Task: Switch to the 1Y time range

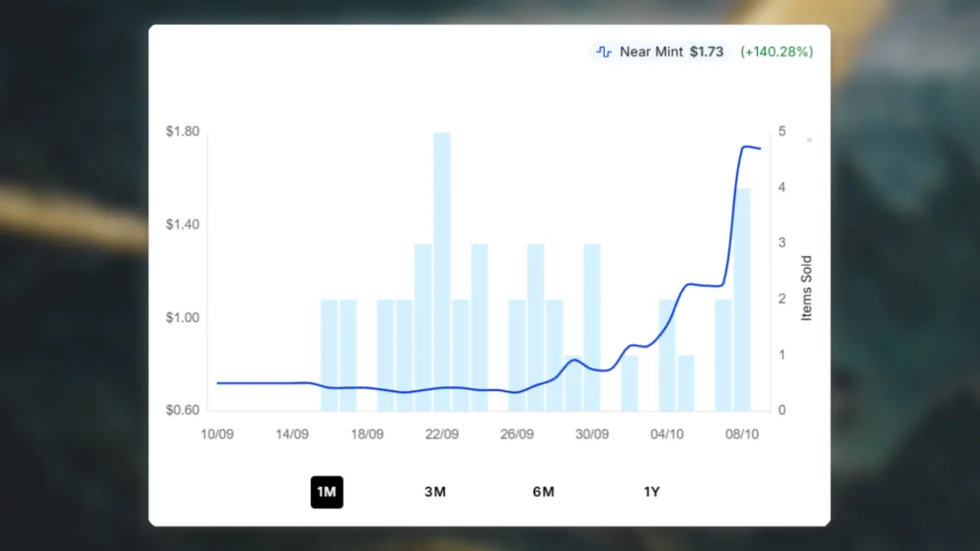Action: [x=652, y=493]
